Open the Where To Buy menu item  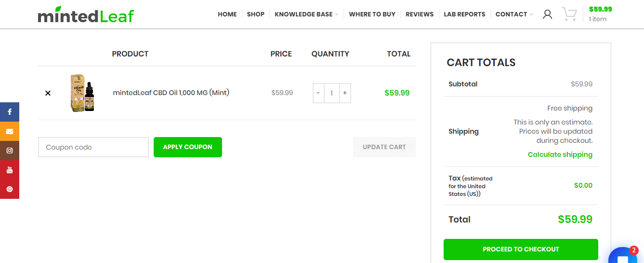372,14
